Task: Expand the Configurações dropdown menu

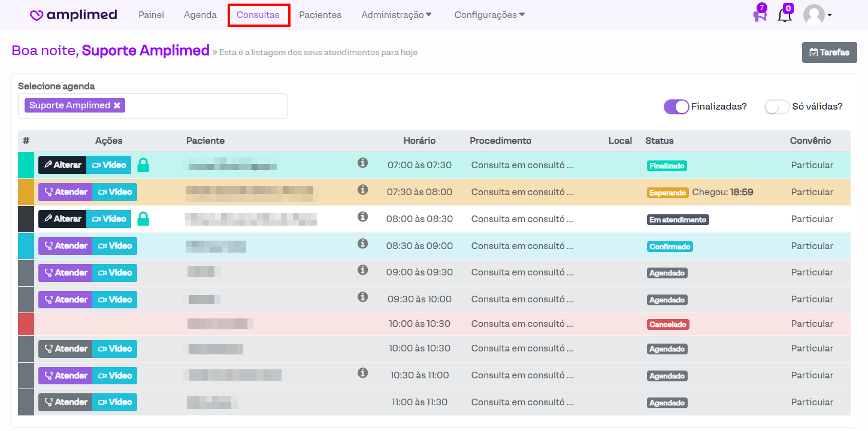Action: click(x=489, y=15)
